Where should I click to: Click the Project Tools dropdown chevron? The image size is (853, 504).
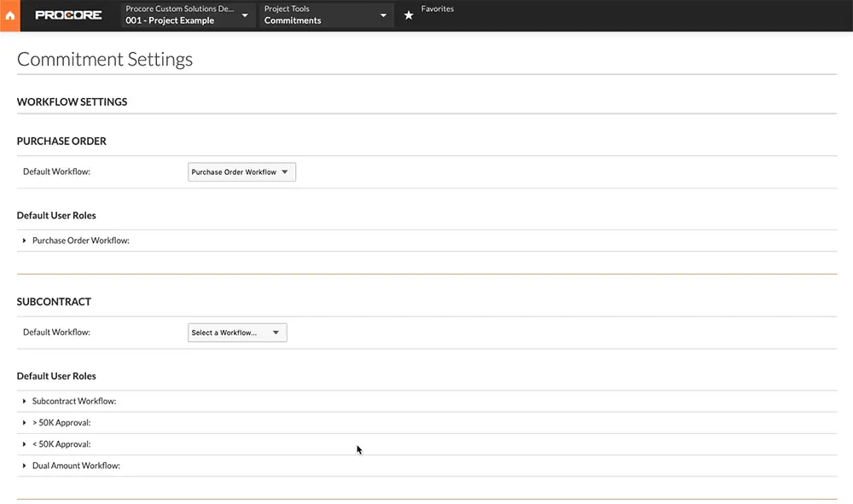click(384, 14)
